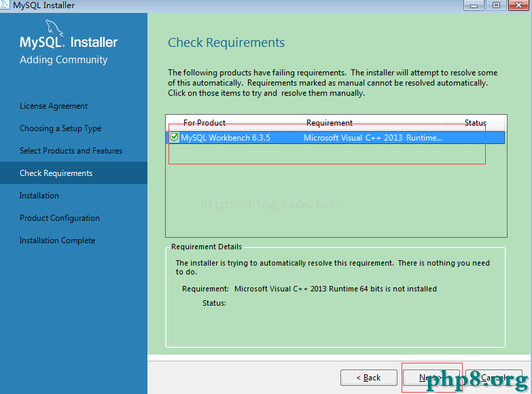Click the Cancel button
Image resolution: width=532 pixels, height=394 pixels.
point(494,378)
